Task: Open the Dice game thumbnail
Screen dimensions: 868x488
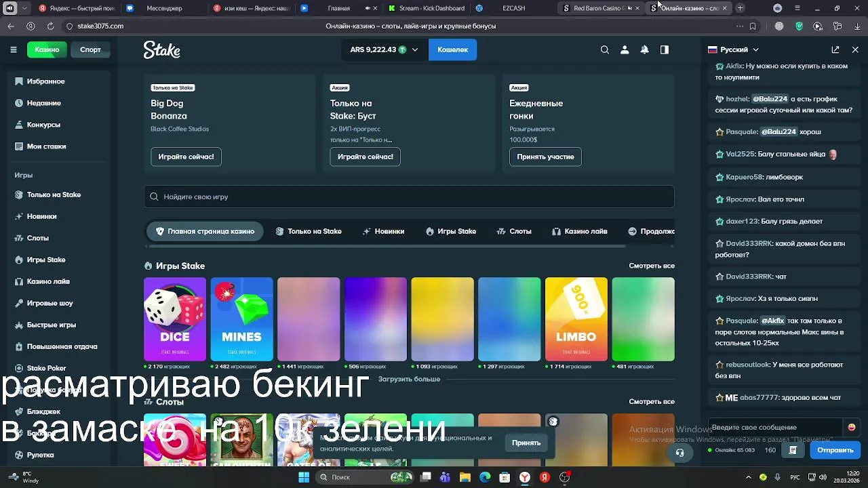Action: pos(175,319)
